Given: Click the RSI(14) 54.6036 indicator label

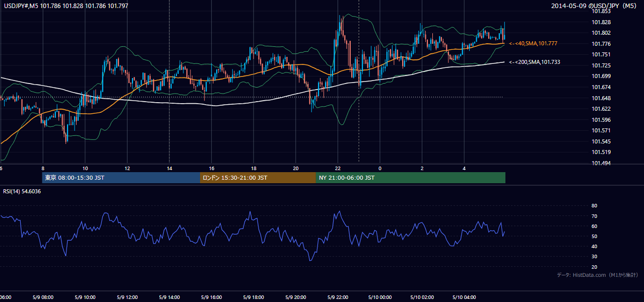Looking at the screenshot, I should (x=22, y=191).
